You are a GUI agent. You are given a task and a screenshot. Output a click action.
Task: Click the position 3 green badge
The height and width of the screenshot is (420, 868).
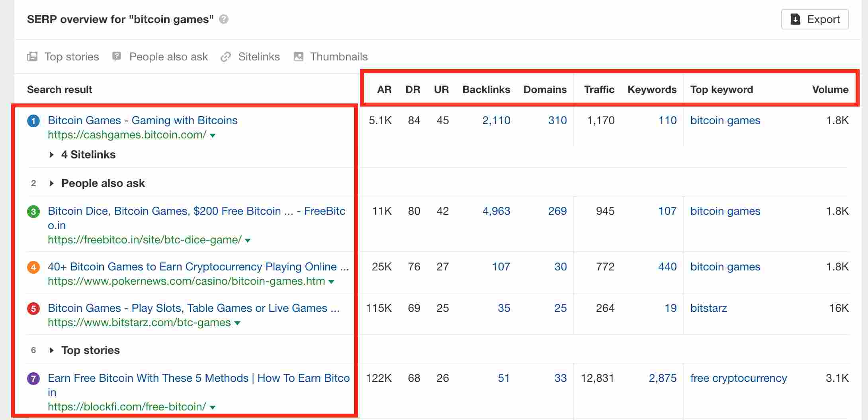pos(33,212)
